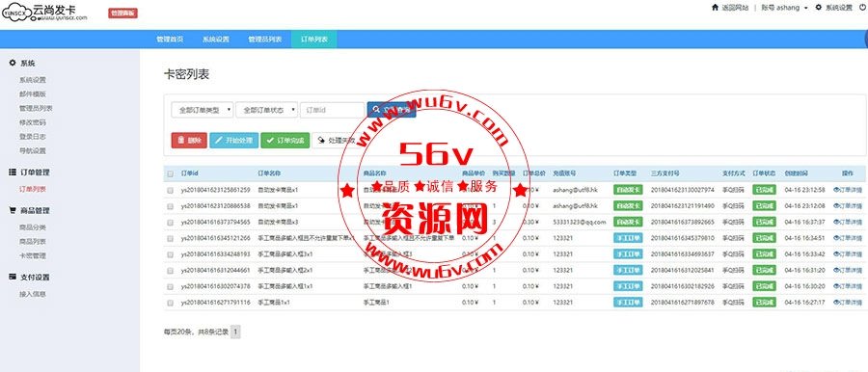868x372 pixels.
Task: Open the 全部订单类型 dropdown
Action: [203, 110]
